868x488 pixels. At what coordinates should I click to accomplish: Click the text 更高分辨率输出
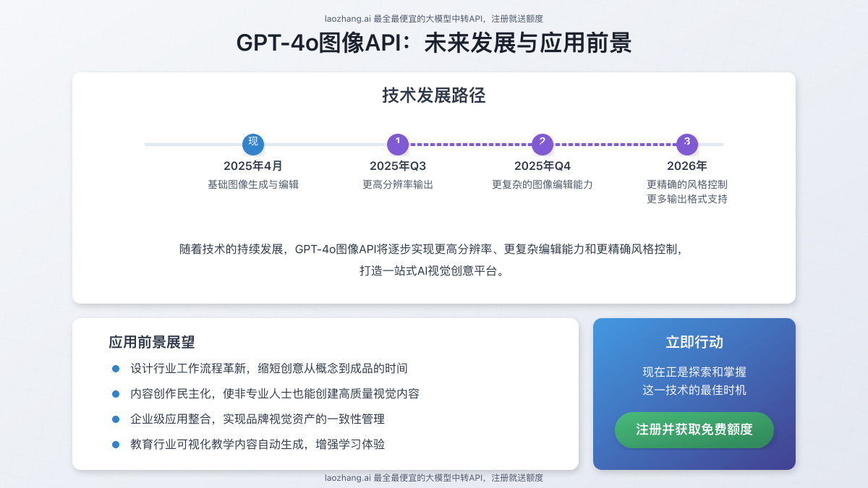click(398, 184)
